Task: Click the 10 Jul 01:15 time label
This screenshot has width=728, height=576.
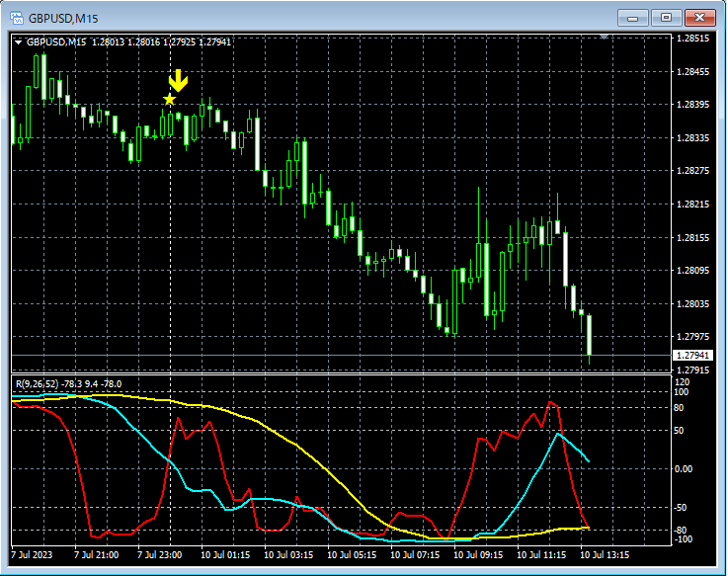Action: click(x=225, y=554)
